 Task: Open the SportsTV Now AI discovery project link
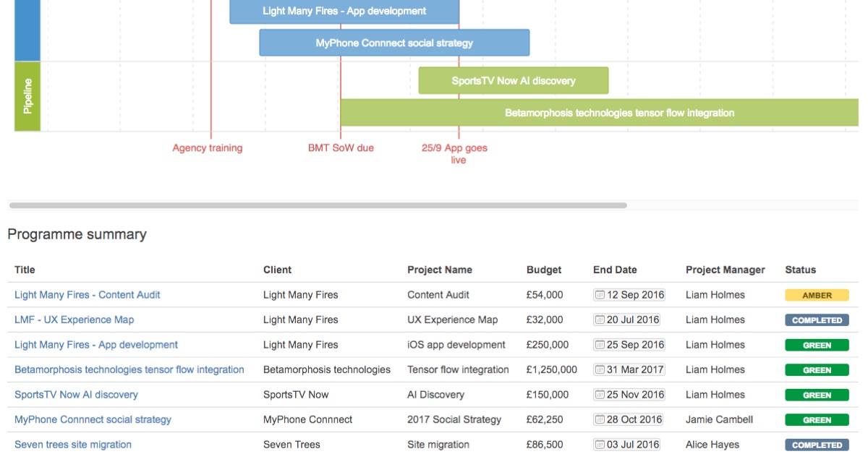[76, 395]
